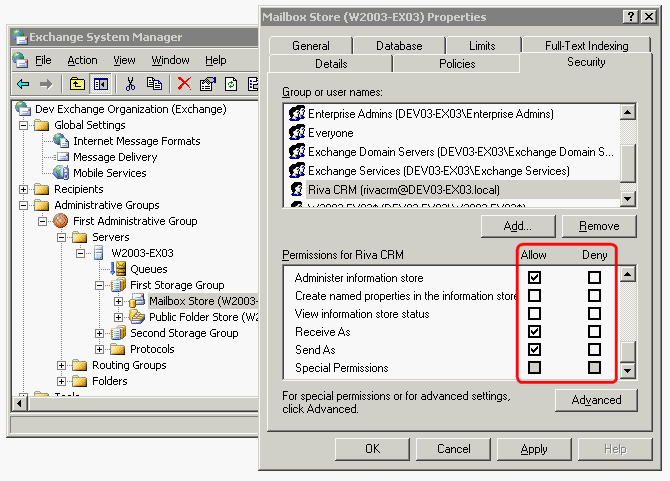670x481 pixels.
Task: Click the Mobile Services icon
Action: pos(61,173)
